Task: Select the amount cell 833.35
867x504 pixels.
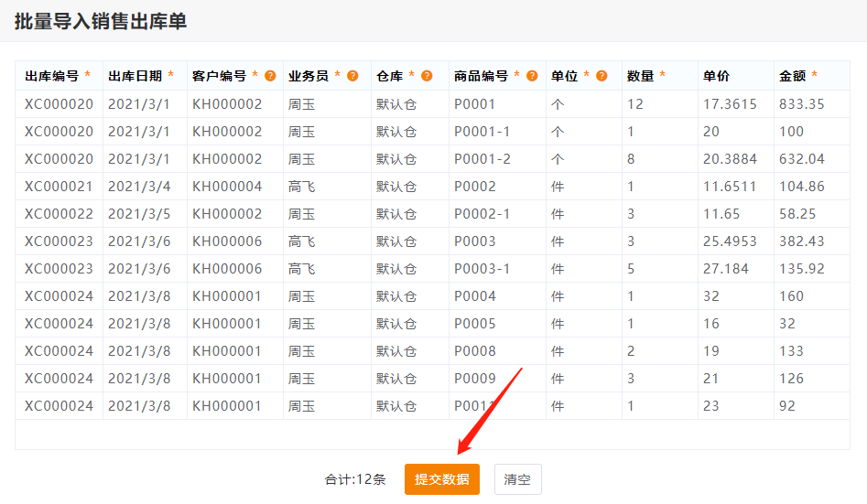Action: (801, 104)
